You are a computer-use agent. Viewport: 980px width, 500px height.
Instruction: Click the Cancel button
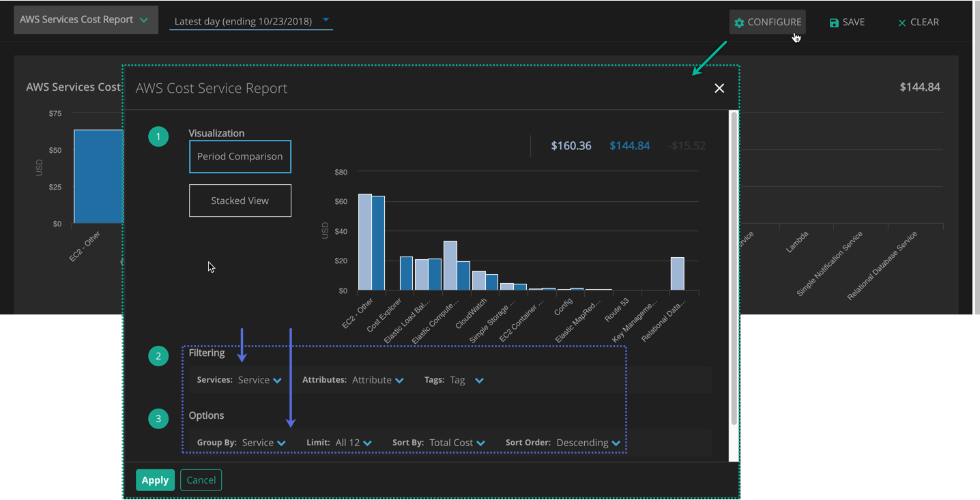[x=201, y=480]
